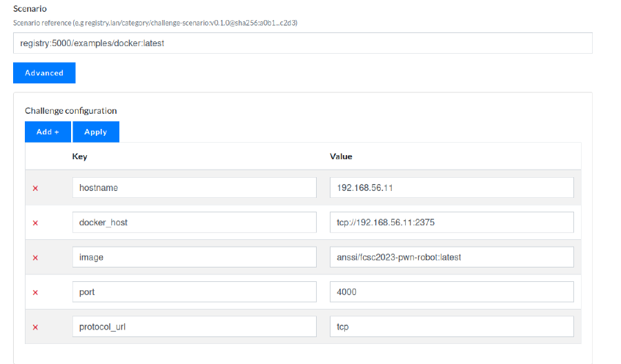The width and height of the screenshot is (621, 364).
Task: Edit the protocol_url key field
Action: pyautogui.click(x=194, y=326)
